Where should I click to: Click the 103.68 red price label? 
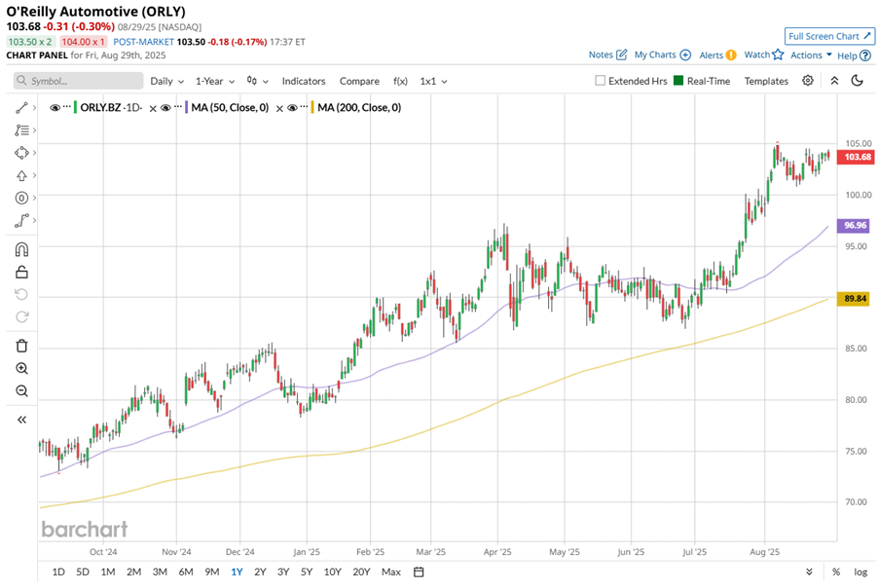[856, 157]
